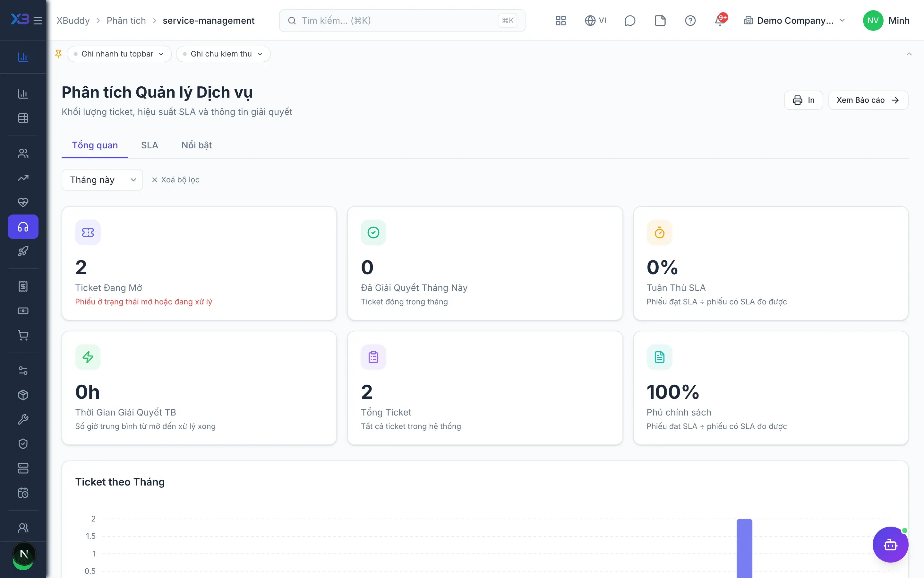
Task: Click the hamburger menu toggle beside the logo
Action: [38, 20]
